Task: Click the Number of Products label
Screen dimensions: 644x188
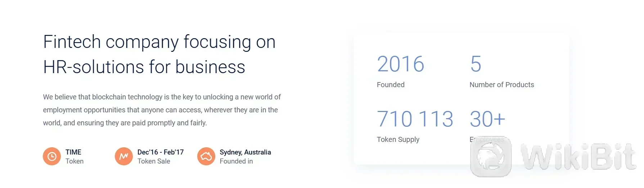Action: [x=502, y=85]
